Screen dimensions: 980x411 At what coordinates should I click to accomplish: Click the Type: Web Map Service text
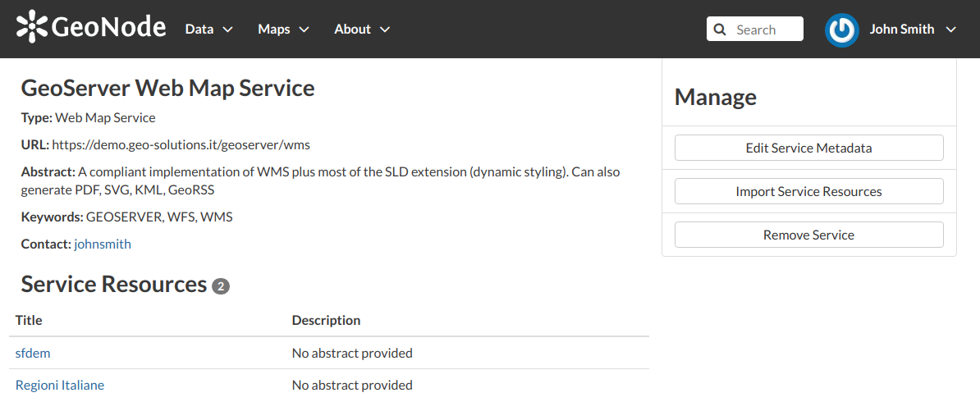click(x=88, y=117)
